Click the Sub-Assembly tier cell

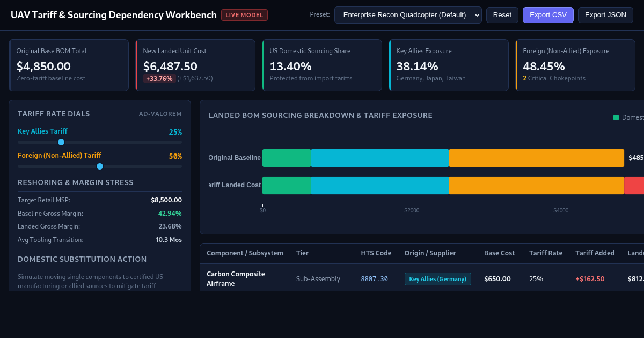pos(318,279)
